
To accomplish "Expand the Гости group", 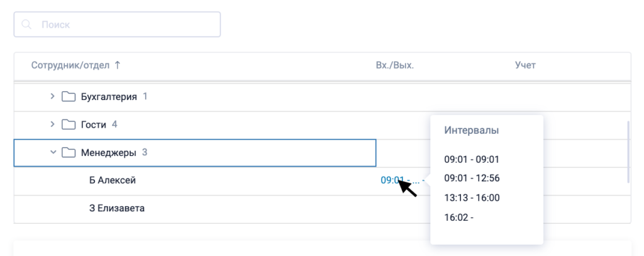I will (x=53, y=125).
